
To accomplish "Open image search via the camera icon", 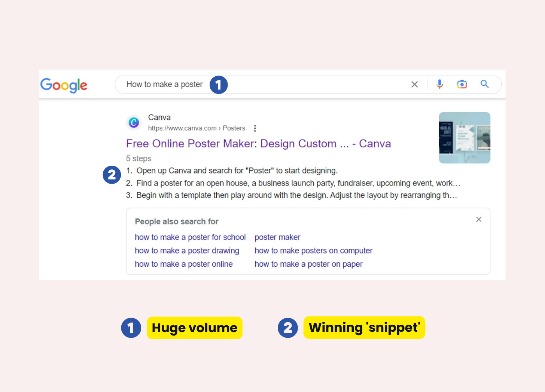I will 462,85.
